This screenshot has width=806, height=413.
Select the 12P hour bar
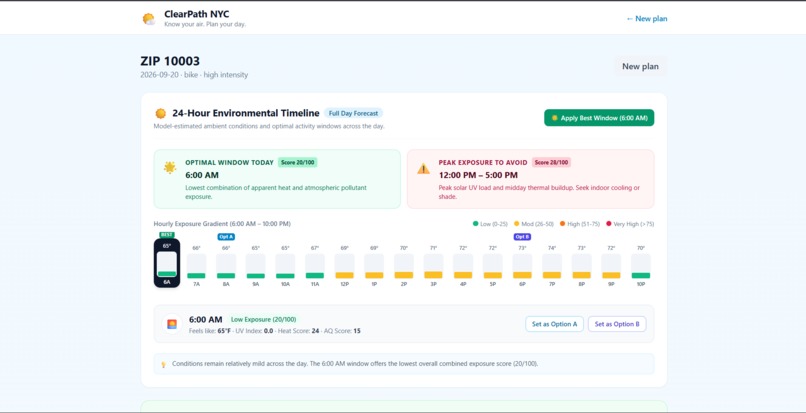click(344, 266)
